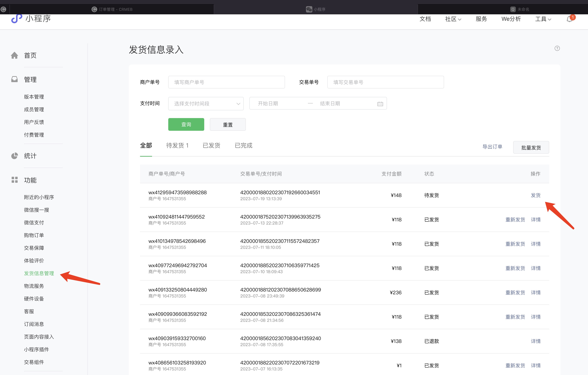Click the help question mark icon
Screen dimensions: 588x375
[557, 48]
